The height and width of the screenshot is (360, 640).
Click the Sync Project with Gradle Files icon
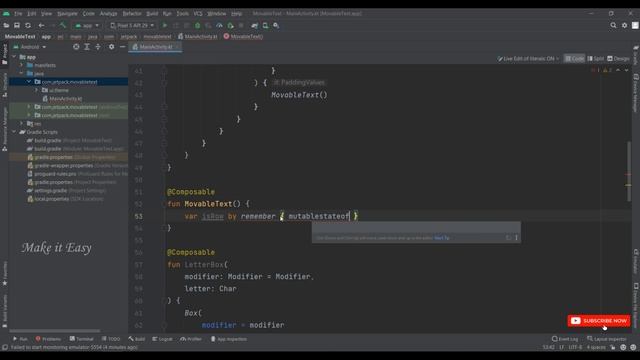pyautogui.click(x=255, y=25)
